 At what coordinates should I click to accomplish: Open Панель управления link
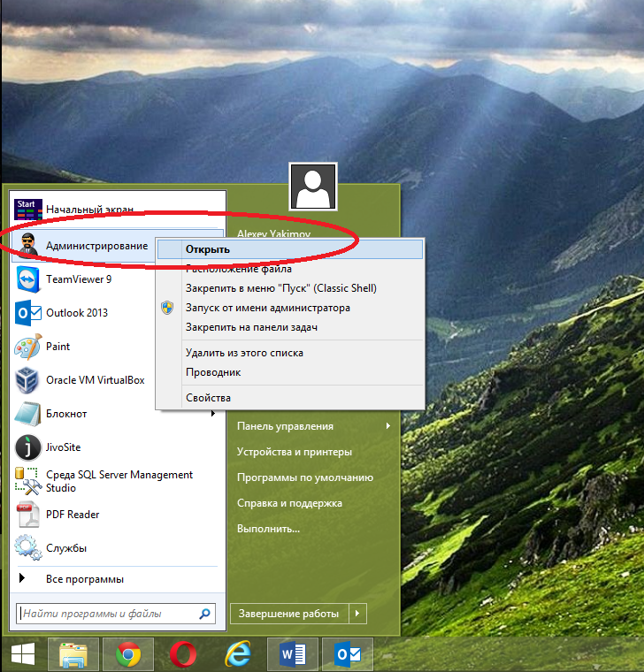[x=285, y=426]
